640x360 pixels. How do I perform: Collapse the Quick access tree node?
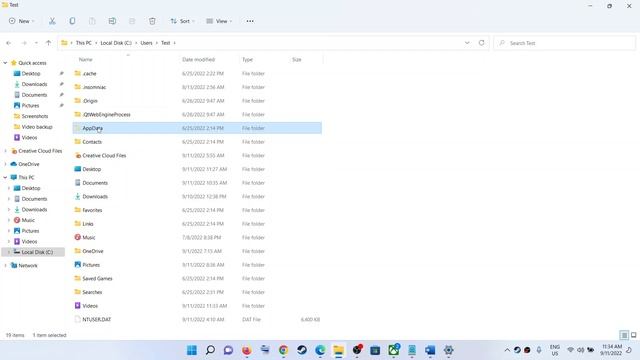(x=5, y=63)
